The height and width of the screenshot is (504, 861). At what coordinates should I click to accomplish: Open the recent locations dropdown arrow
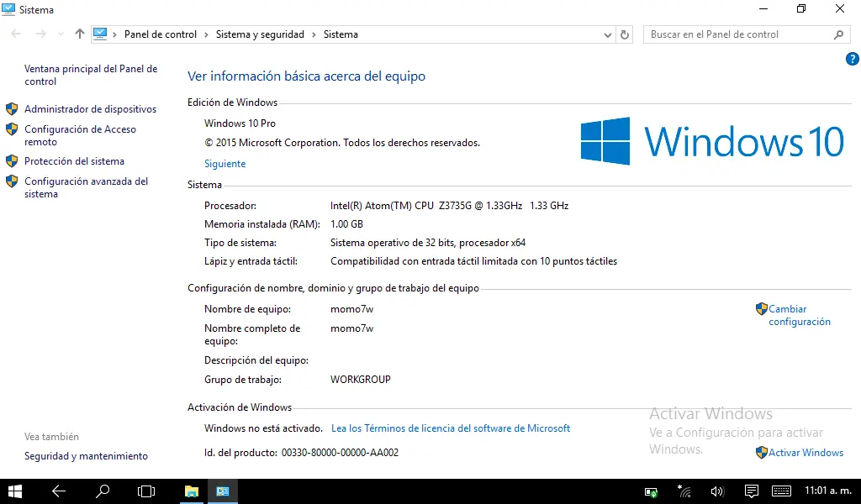[61, 34]
